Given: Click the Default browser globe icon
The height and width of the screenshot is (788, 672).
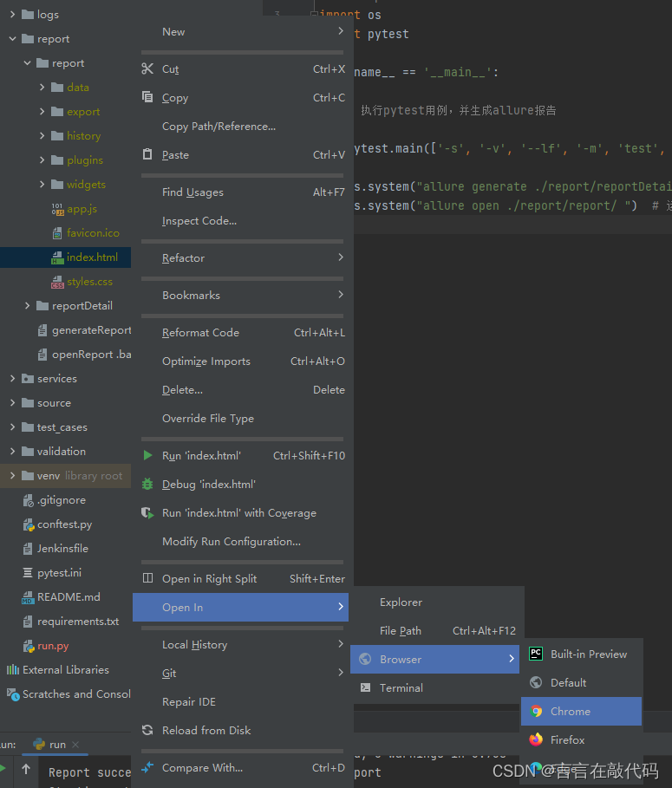Looking at the screenshot, I should point(536,682).
